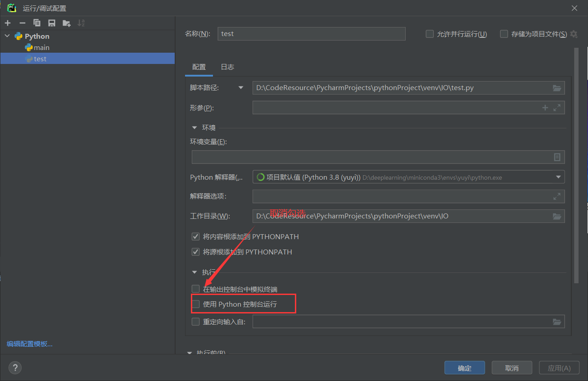588x381 pixels.
Task: Open script path type dropdown arrow
Action: click(x=241, y=88)
